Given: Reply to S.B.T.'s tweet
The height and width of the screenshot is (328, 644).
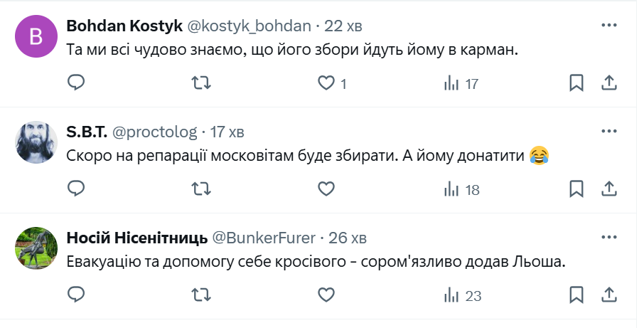Looking at the screenshot, I should 76,189.
